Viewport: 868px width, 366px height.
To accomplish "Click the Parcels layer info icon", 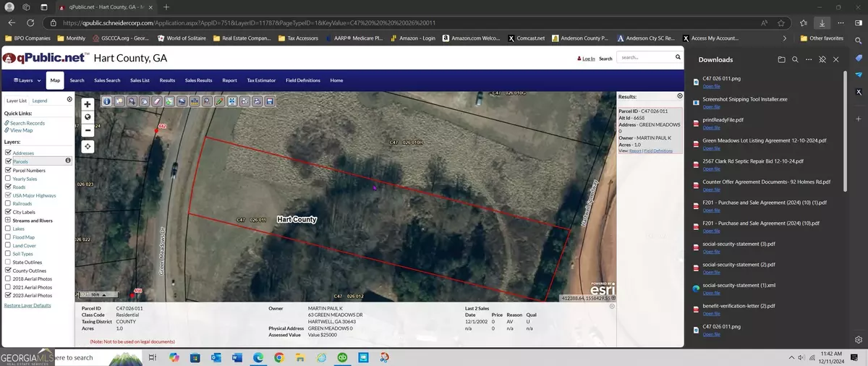I will point(68,161).
